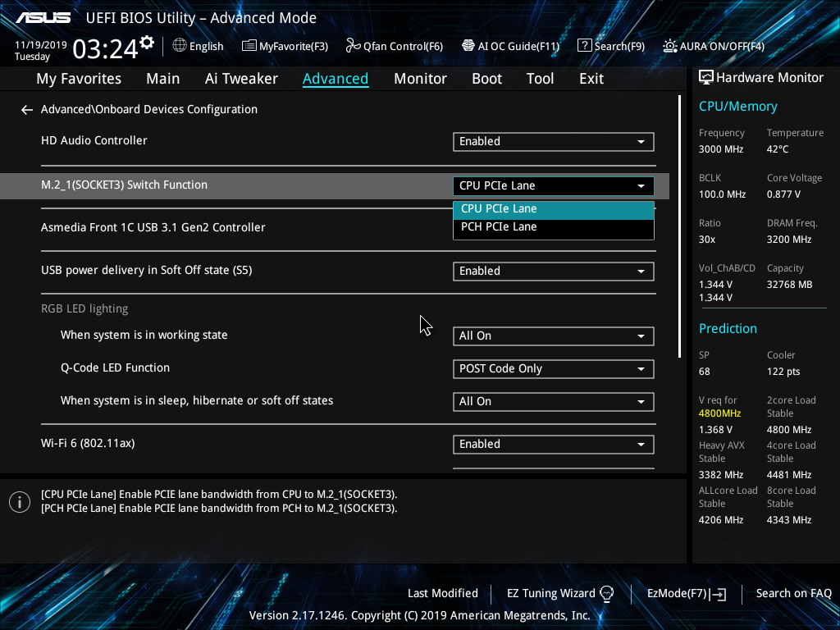
Task: Open Qfan Control fan icon
Action: [x=353, y=46]
